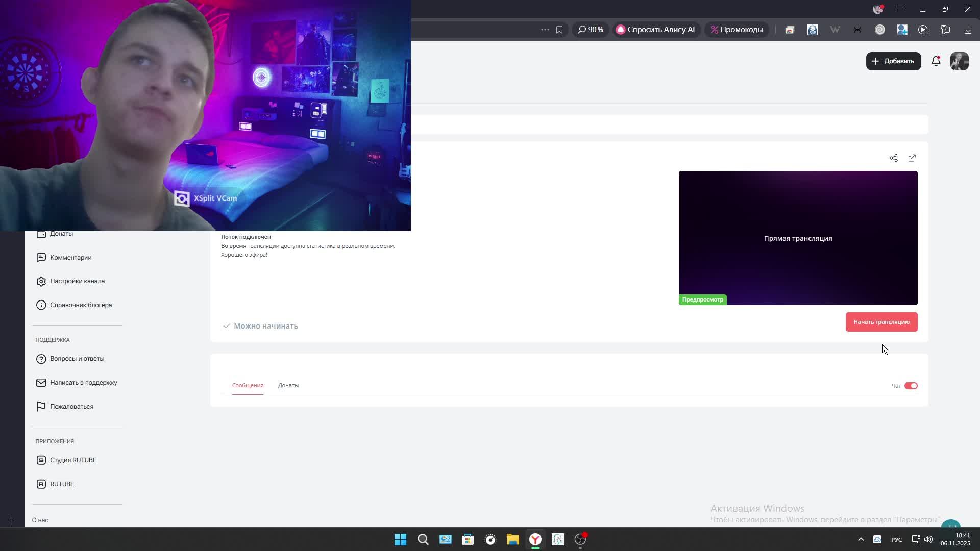Open Настройки канала settings

(x=77, y=281)
